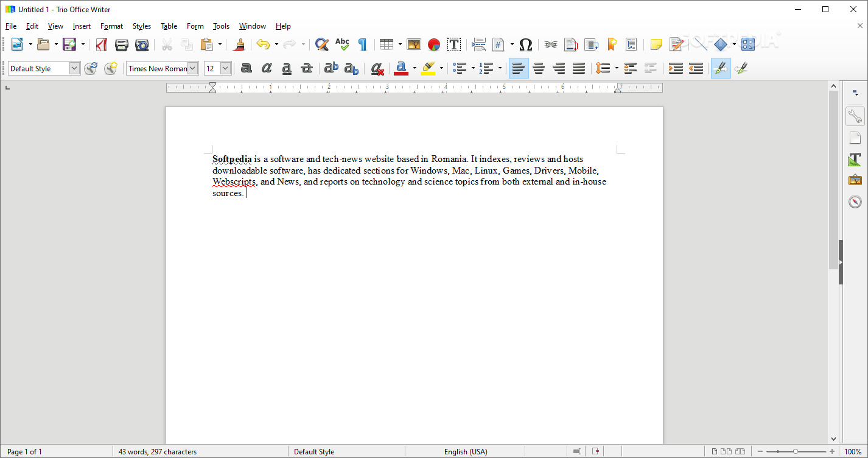Center the paragraph
Screen dimensions: 868x458
[539, 68]
